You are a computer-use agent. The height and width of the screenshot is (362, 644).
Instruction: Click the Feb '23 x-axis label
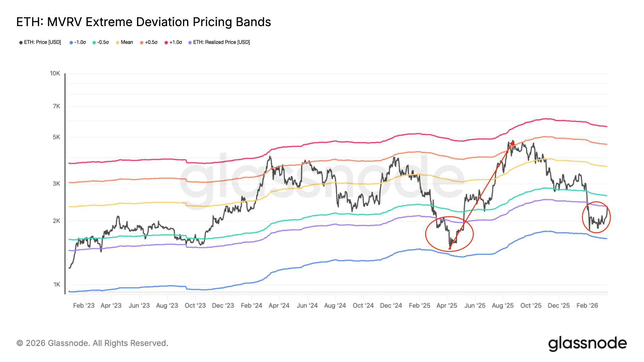coord(84,305)
